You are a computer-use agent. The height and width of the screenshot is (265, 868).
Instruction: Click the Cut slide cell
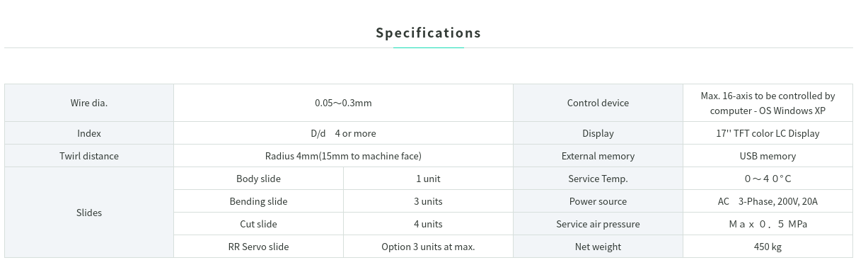coord(258,224)
